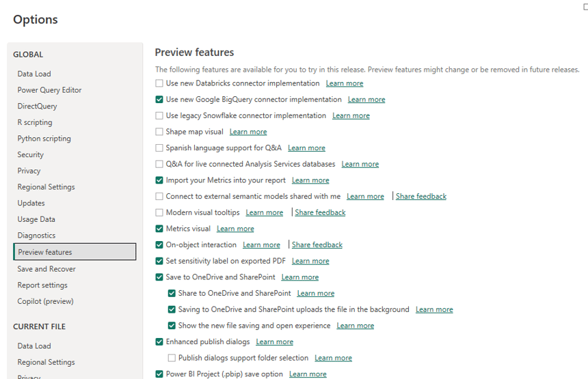
Task: Turn on Modern visual tooltips
Action: [x=159, y=212]
